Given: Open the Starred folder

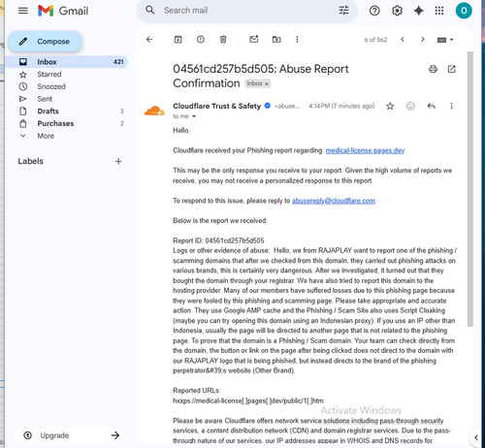Looking at the screenshot, I should [67, 75].
